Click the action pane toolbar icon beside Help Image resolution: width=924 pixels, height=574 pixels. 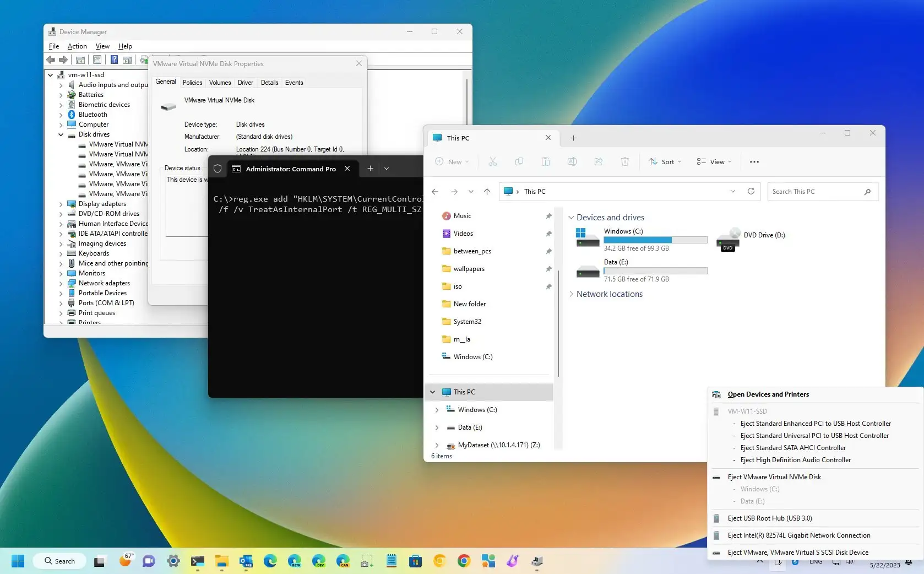point(127,59)
